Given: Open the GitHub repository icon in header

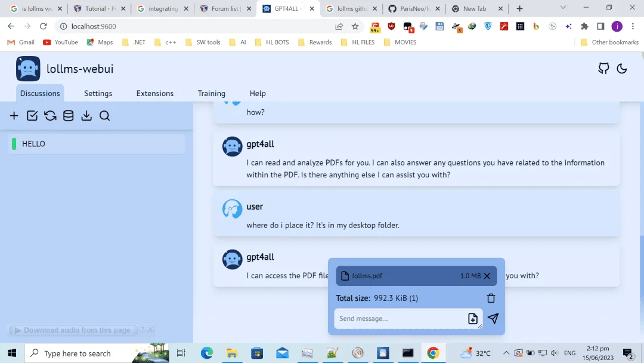Looking at the screenshot, I should [x=603, y=68].
